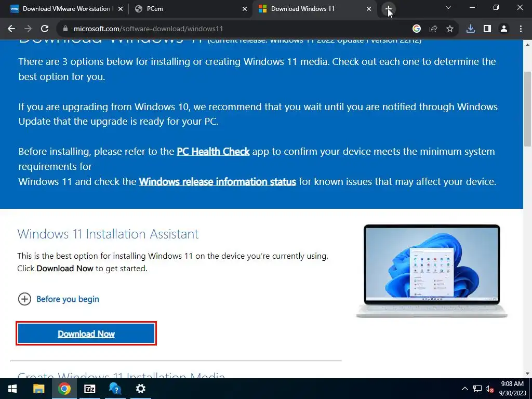Share this page from address bar

[x=433, y=29]
